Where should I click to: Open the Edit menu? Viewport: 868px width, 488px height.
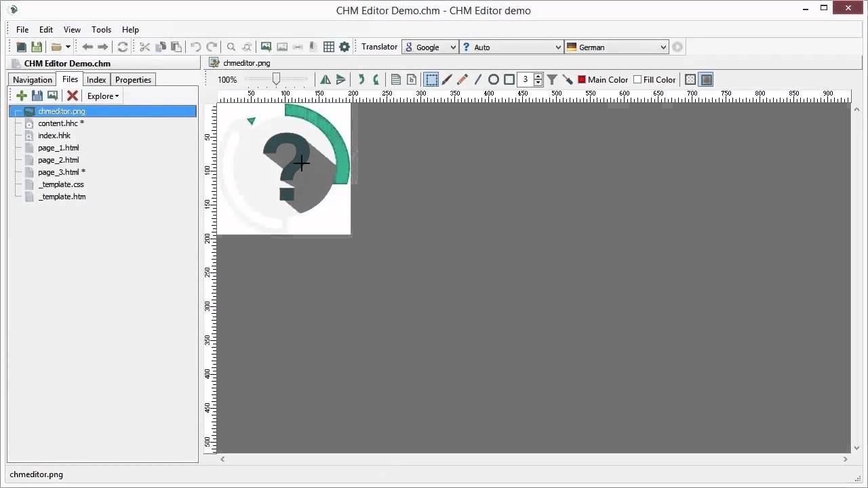point(46,30)
